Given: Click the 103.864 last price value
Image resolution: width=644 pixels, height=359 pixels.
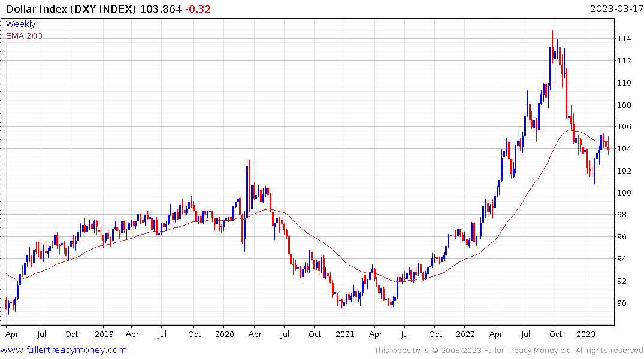Looking at the screenshot, I should point(161,9).
